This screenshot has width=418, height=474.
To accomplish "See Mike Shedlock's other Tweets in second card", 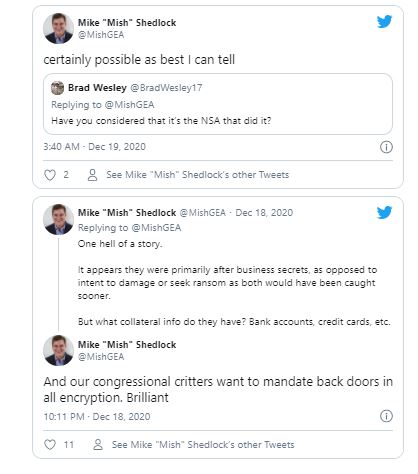I will point(203,444).
